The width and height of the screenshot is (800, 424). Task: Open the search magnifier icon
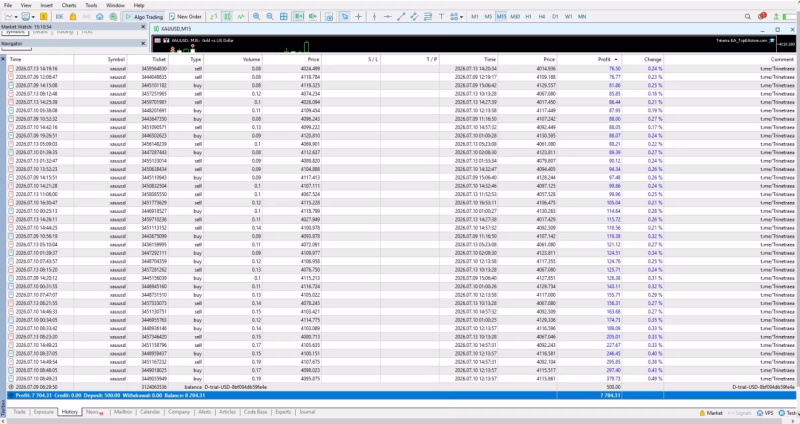coord(747,16)
